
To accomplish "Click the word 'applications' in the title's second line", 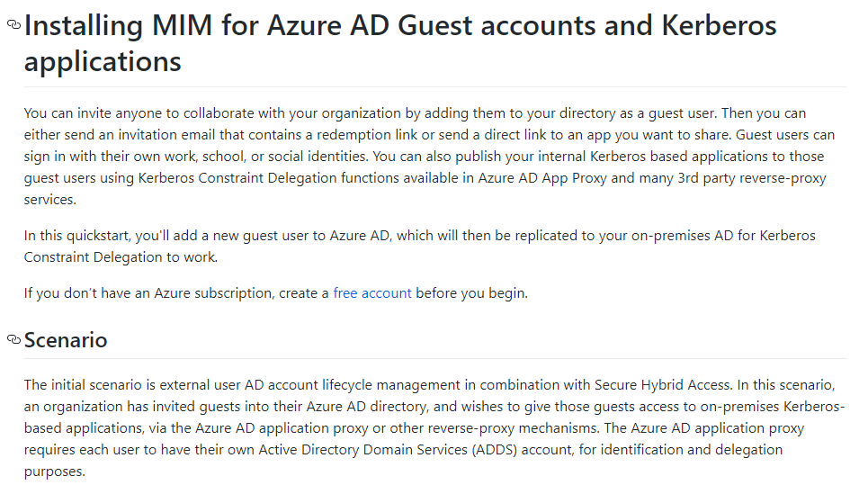I will coord(103,61).
